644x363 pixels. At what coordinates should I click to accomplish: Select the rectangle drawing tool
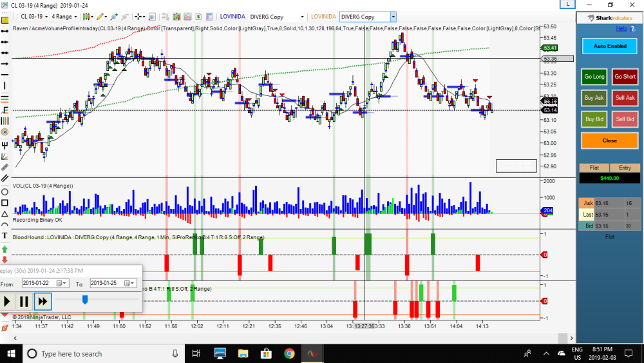coord(5,202)
